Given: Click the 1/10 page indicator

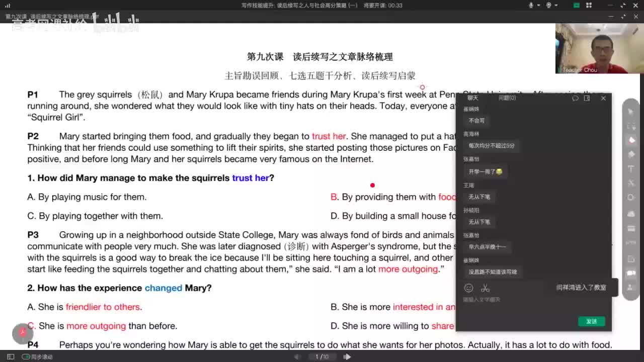Looking at the screenshot, I should click(x=322, y=356).
